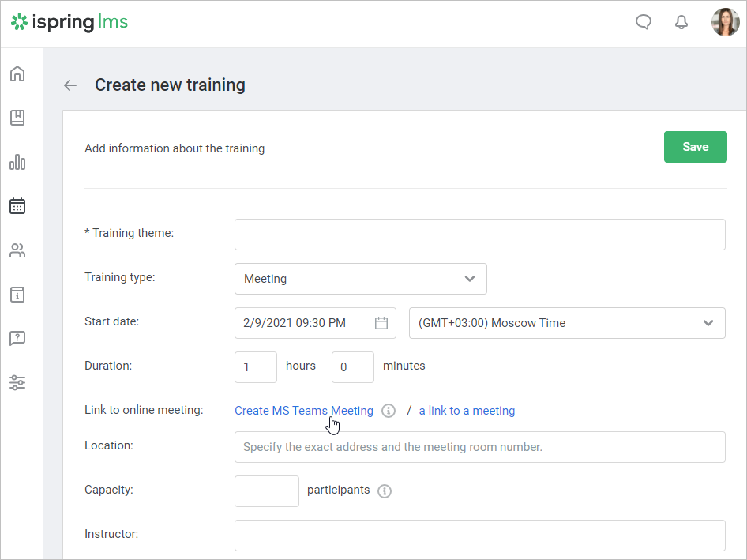Open the users icon in sidebar

(x=17, y=250)
